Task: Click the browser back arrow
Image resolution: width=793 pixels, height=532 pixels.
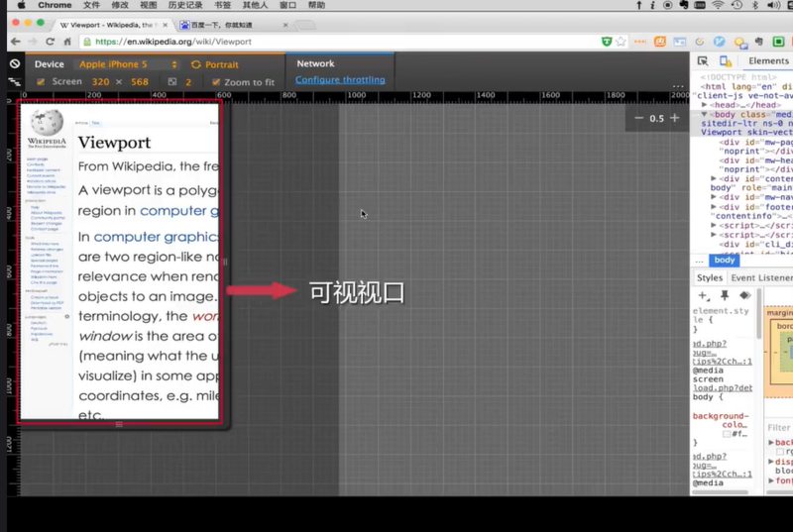Action: point(15,42)
